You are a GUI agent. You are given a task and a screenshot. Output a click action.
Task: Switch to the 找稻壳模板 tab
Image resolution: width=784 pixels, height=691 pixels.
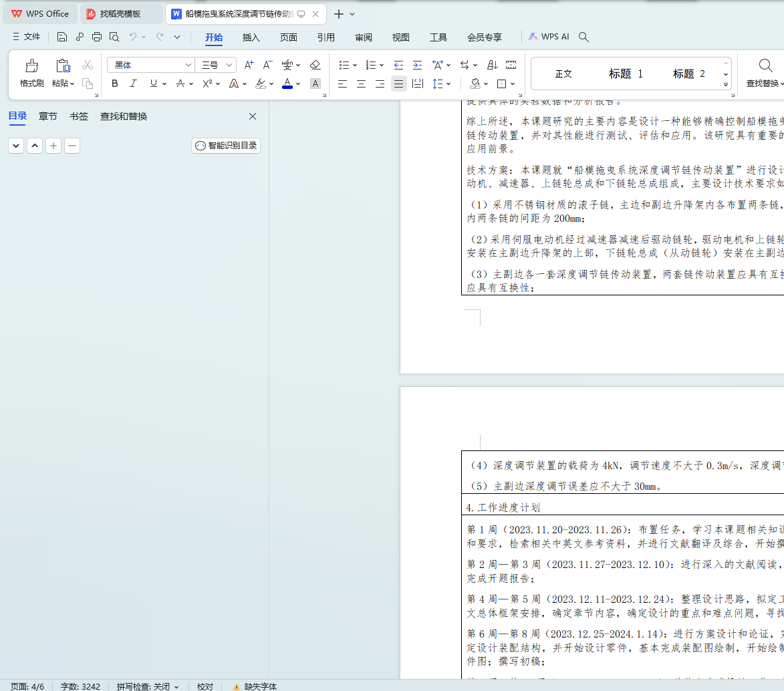[121, 14]
